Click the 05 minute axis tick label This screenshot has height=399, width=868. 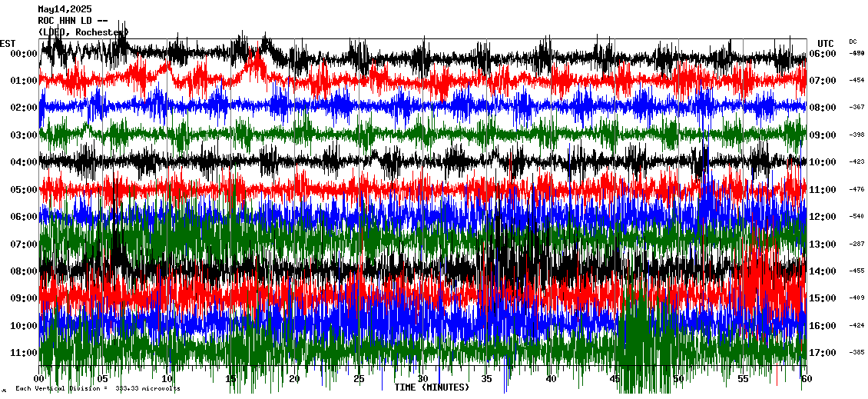103,379
